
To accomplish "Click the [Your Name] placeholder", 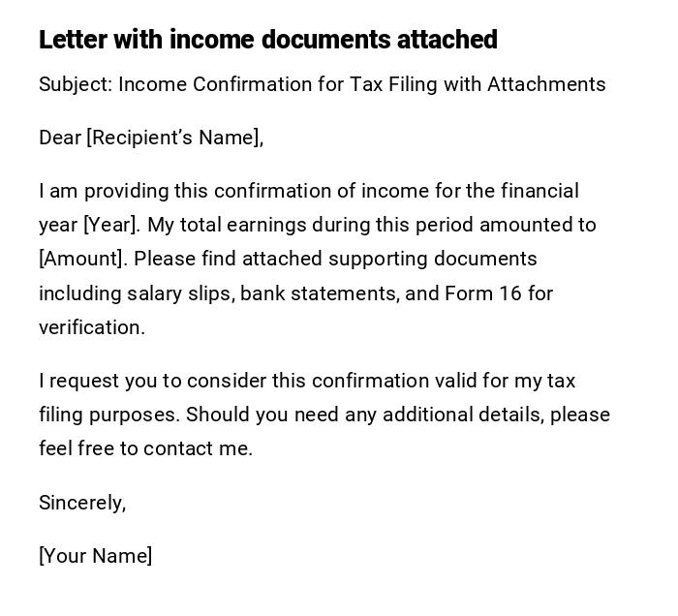I will tap(95, 556).
